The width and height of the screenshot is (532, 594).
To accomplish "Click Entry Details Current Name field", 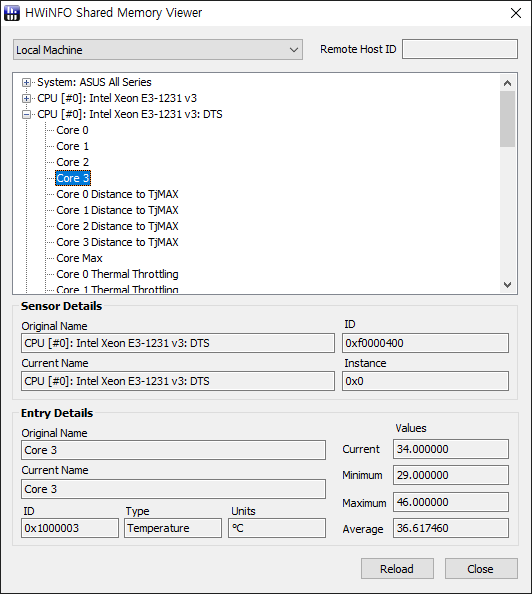I will coord(174,489).
